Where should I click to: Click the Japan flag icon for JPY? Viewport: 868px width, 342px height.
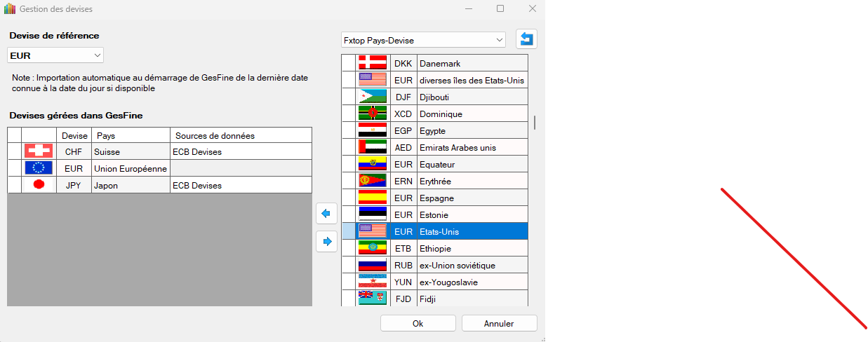(x=39, y=185)
